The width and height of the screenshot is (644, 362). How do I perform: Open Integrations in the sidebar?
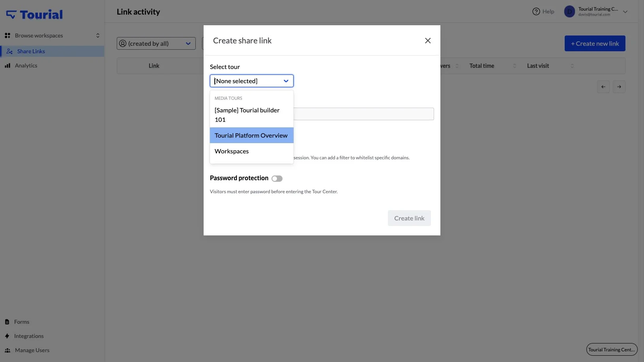29,336
